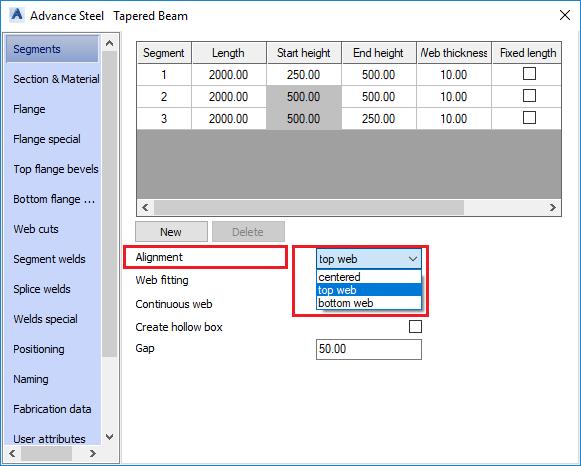Select segment 1 length cell 2000.00
The image size is (581, 466).
coord(229,75)
